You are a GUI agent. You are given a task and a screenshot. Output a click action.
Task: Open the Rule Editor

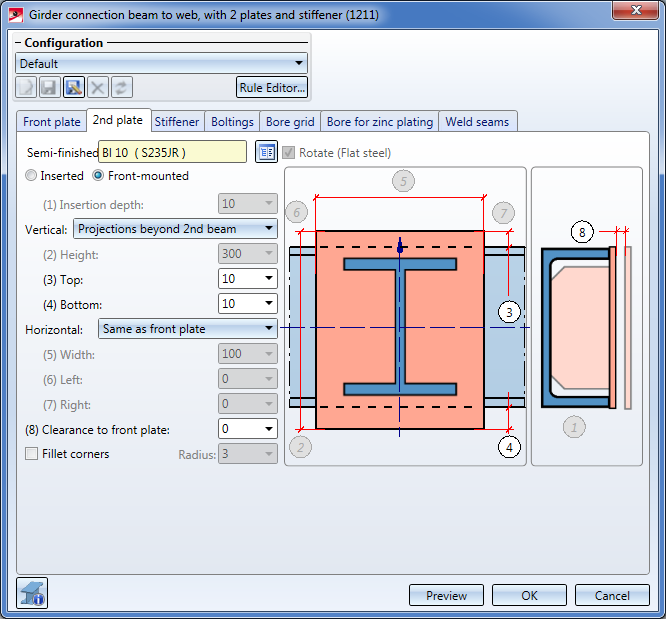(271, 88)
